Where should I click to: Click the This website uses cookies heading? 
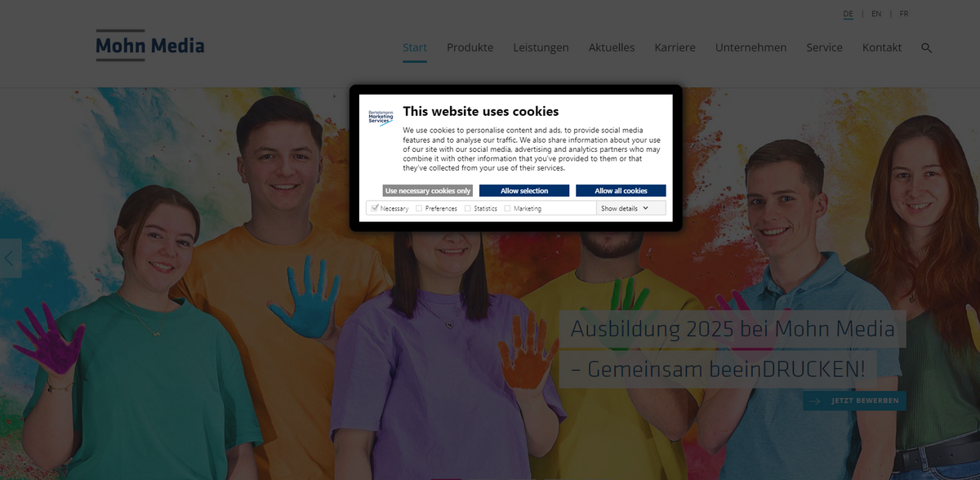click(x=481, y=111)
